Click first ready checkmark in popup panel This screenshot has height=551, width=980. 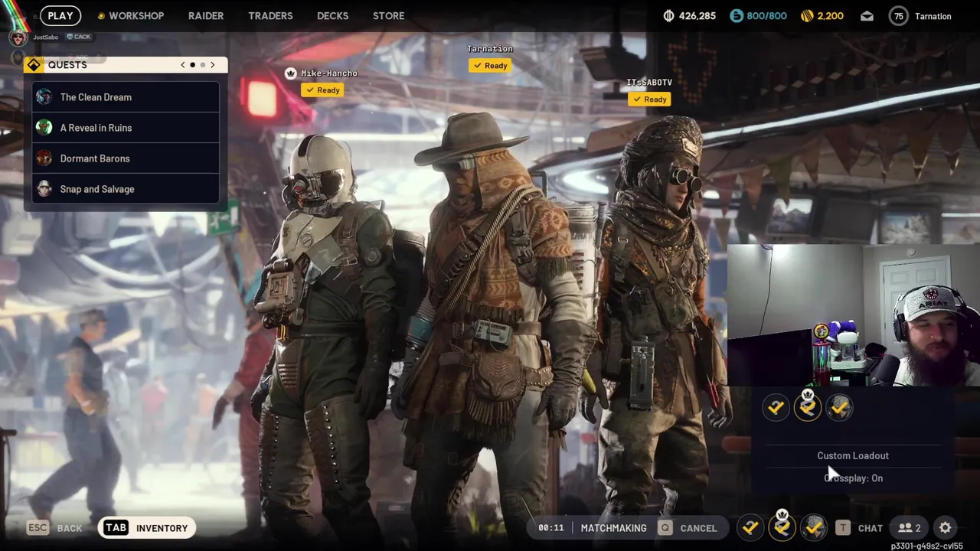pyautogui.click(x=776, y=408)
